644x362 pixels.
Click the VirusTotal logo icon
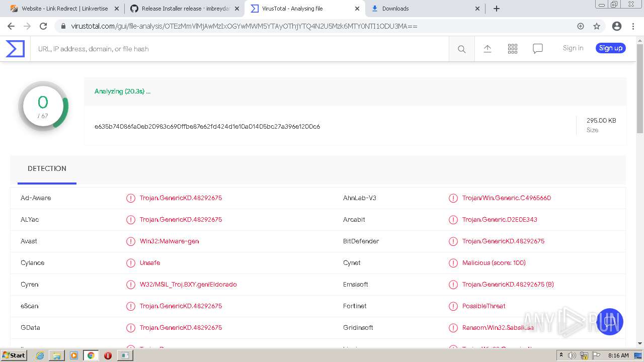(15, 49)
